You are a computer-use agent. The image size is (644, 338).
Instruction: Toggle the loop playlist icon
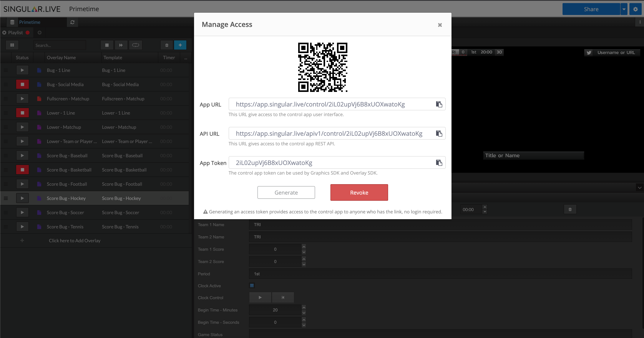tap(135, 45)
